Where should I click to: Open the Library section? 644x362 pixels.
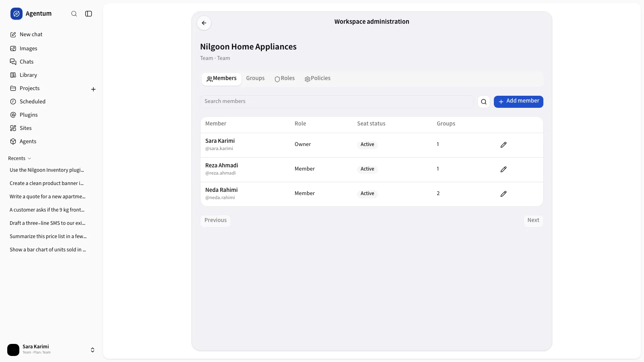[52, 75]
